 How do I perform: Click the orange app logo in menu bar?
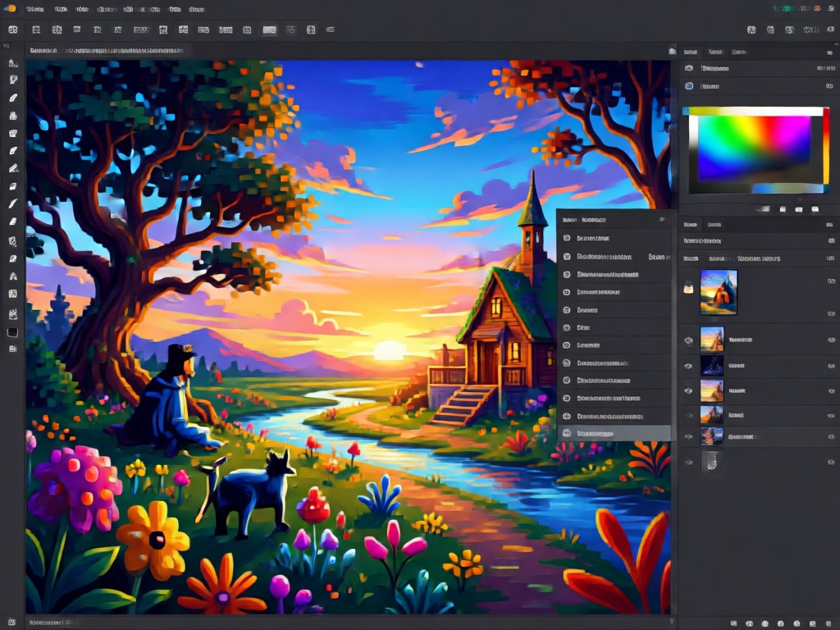(x=10, y=8)
